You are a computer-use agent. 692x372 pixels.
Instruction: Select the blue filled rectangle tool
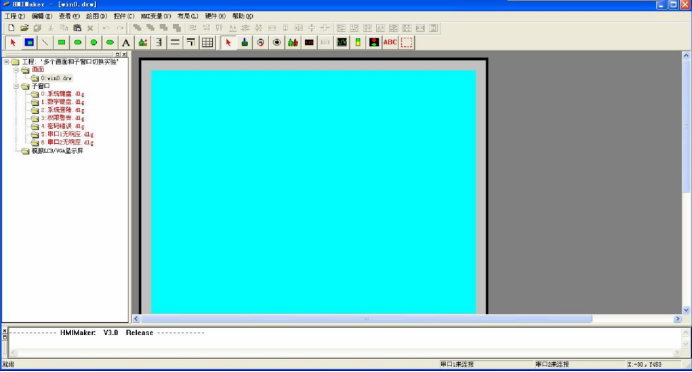point(29,42)
